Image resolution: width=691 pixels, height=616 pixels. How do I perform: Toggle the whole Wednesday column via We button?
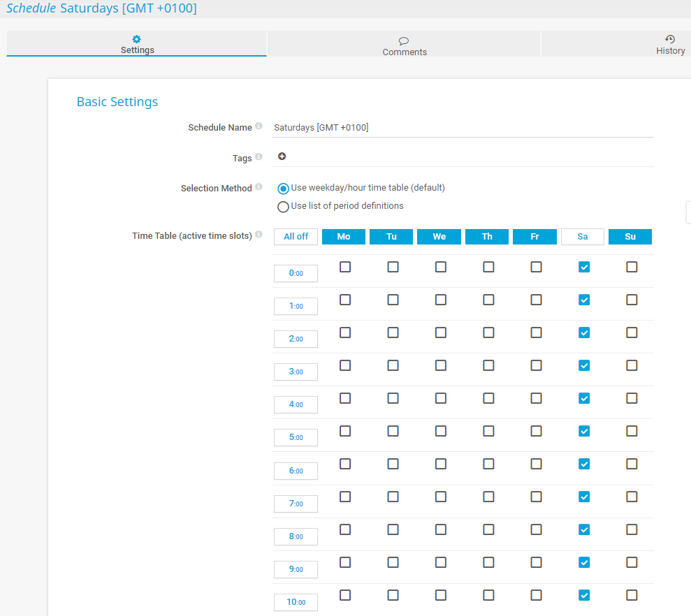439,237
